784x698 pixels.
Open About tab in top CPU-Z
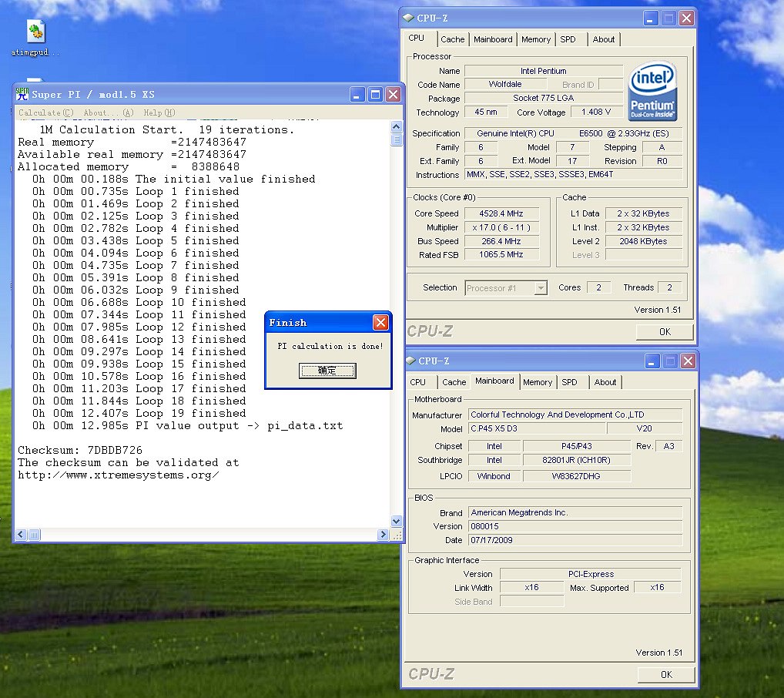point(604,39)
